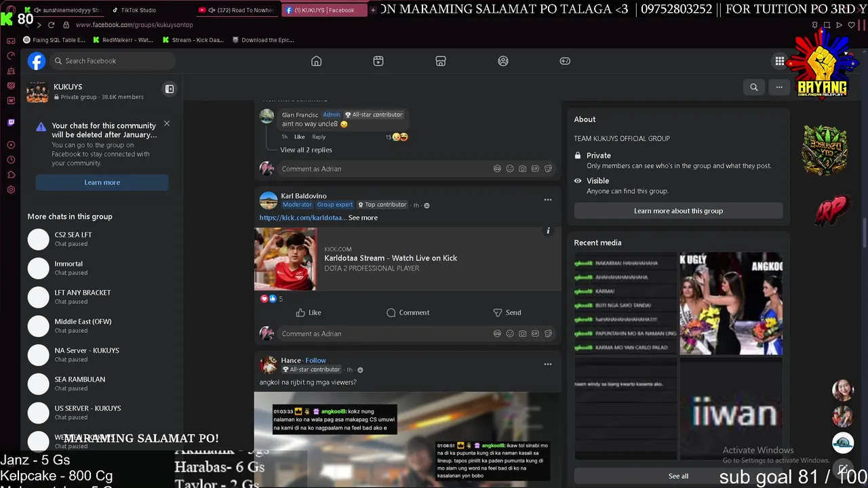The width and height of the screenshot is (868, 488).
Task: See all recent media
Action: click(x=678, y=476)
